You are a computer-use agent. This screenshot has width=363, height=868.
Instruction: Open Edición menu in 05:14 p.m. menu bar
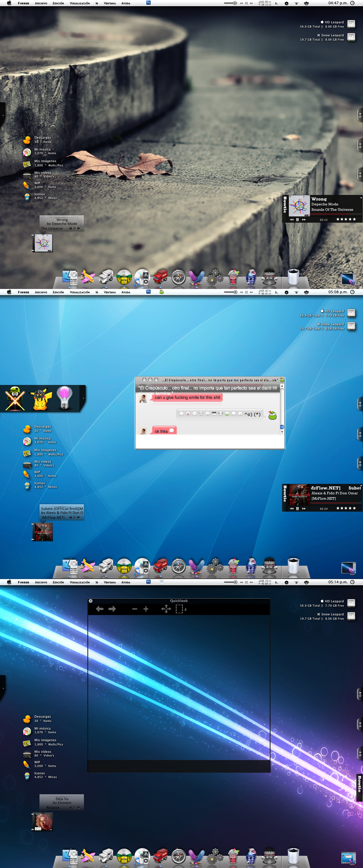tap(58, 582)
